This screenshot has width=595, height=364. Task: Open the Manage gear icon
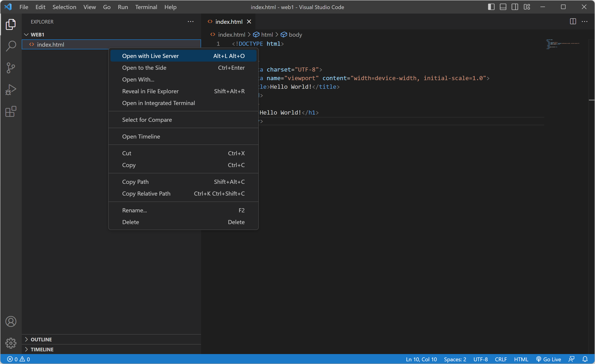[x=11, y=343]
